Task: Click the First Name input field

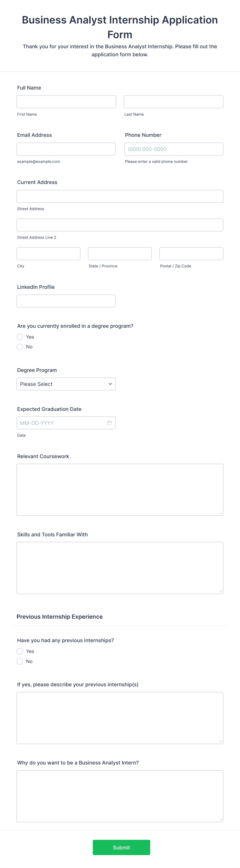Action: coord(66,101)
